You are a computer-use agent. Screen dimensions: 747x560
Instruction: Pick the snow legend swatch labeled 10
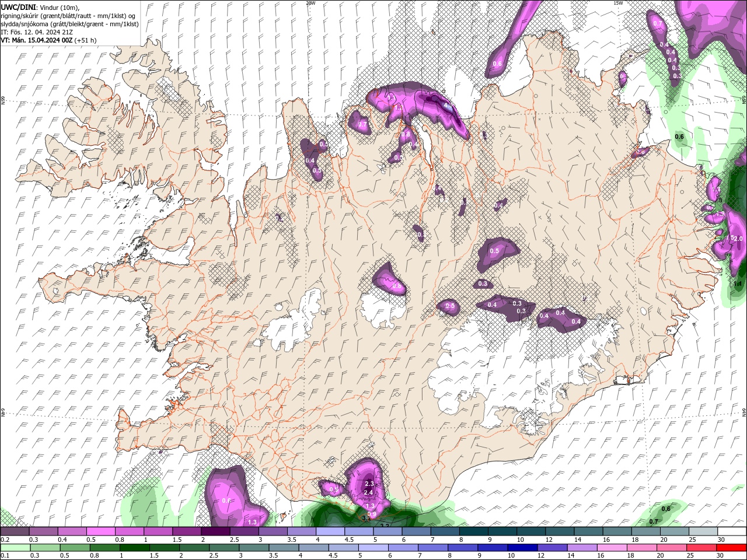[531, 531]
